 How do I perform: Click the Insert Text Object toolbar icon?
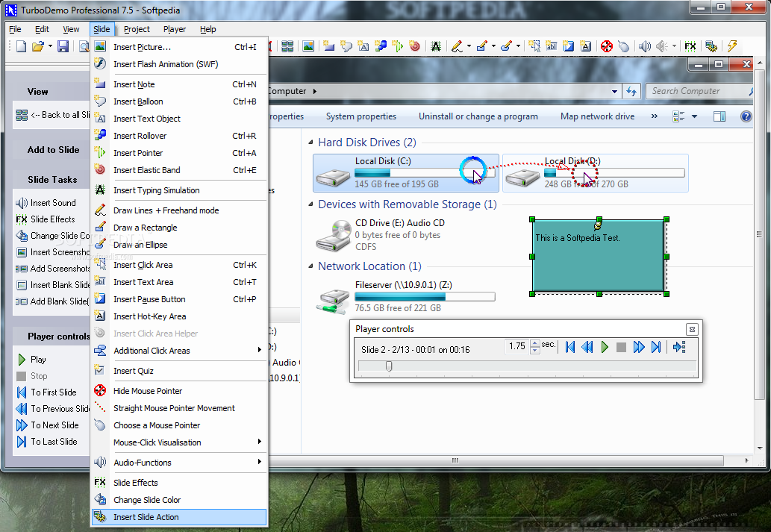point(363,46)
